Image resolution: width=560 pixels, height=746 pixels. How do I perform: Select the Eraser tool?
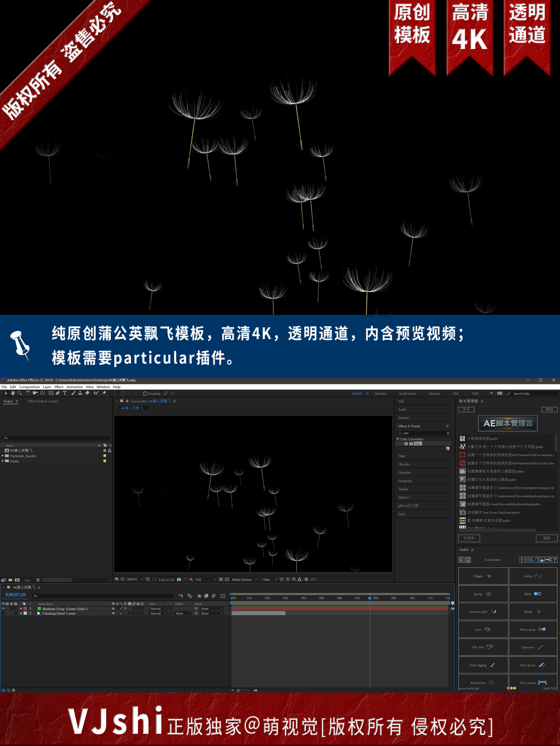click(87, 393)
